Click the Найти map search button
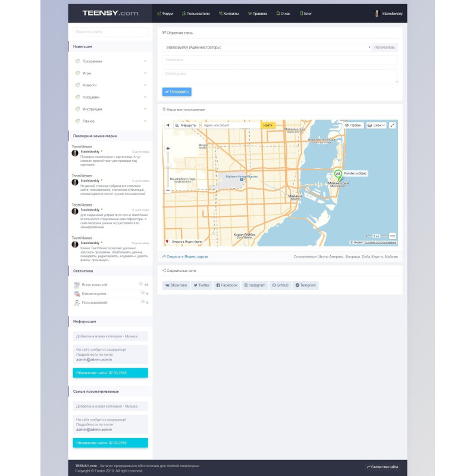Screen dimensions: 476x476 click(x=268, y=126)
